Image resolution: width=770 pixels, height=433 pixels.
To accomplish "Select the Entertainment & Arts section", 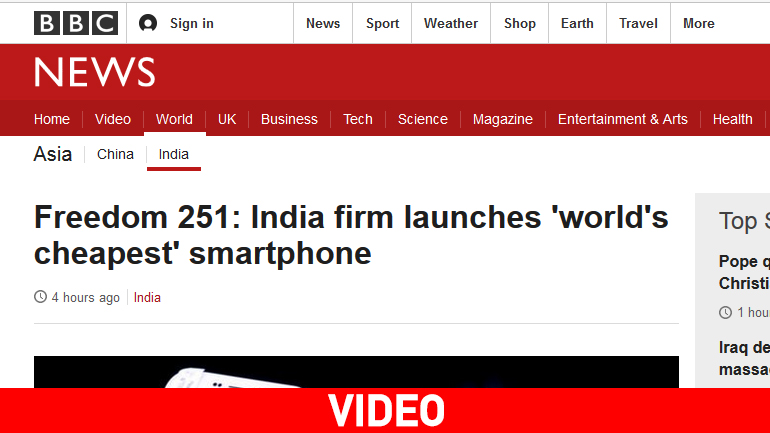I will tap(623, 119).
